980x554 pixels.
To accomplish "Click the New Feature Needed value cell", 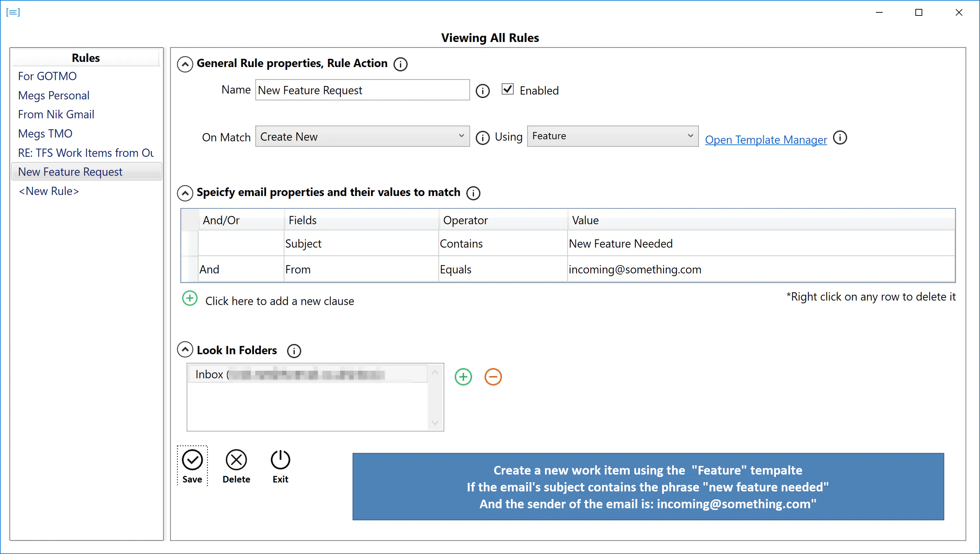I will (x=761, y=243).
